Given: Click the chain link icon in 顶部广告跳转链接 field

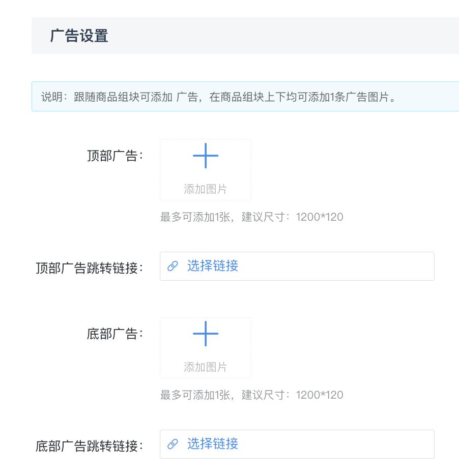Looking at the screenshot, I should 173,266.
